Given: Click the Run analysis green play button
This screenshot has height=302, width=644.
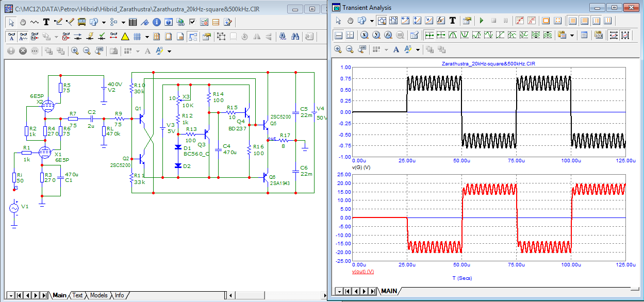Looking at the screenshot, I should click(482, 21).
